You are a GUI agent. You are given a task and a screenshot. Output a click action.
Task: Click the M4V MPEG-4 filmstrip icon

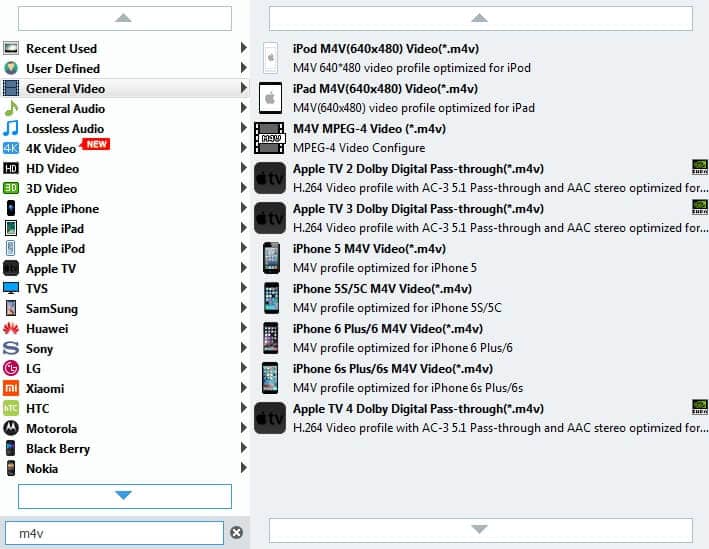(269, 138)
